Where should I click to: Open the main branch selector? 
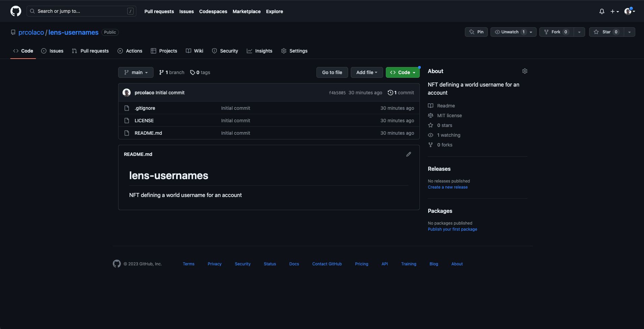coord(136,72)
